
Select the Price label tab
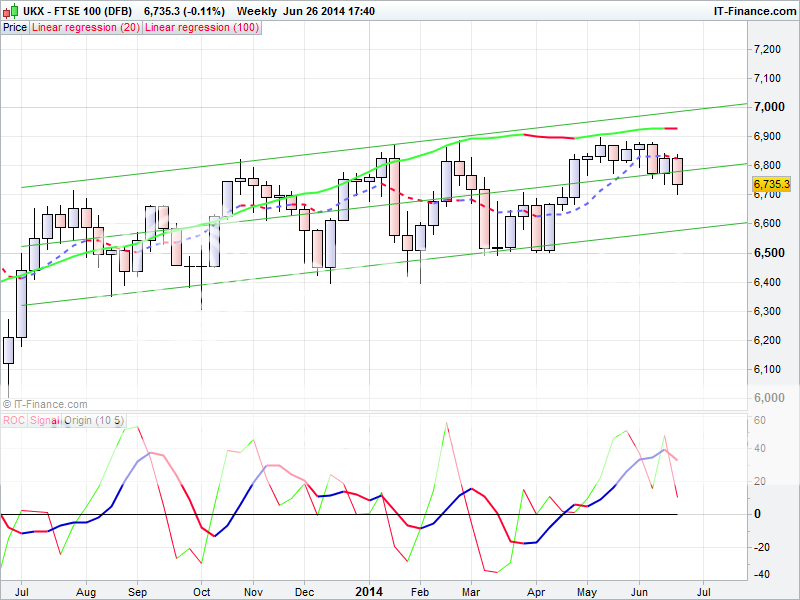pos(15,28)
